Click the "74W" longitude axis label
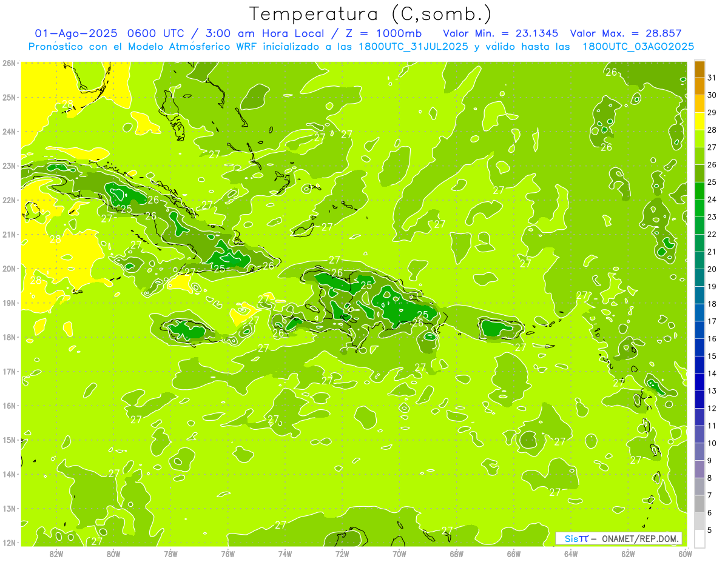The image size is (728, 562). click(285, 554)
